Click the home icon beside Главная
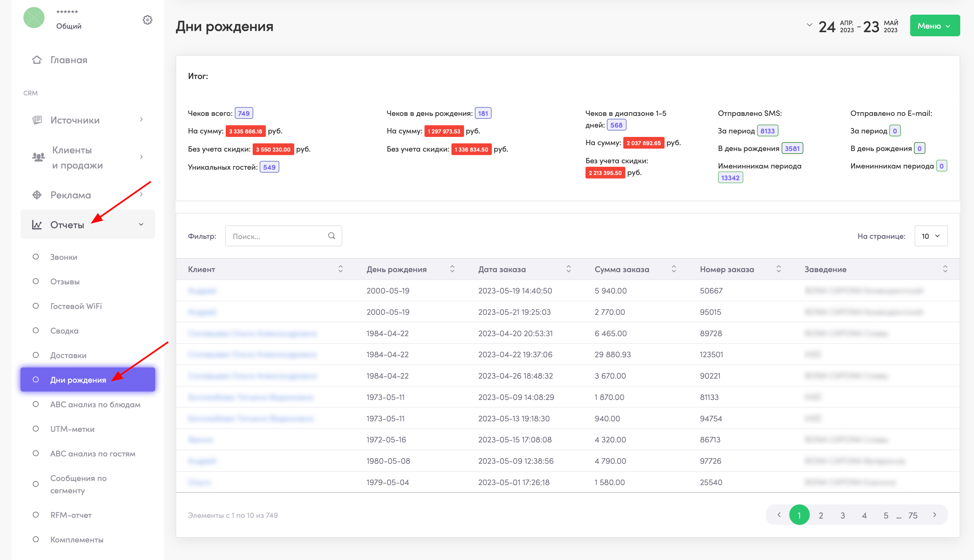 pos(37,60)
